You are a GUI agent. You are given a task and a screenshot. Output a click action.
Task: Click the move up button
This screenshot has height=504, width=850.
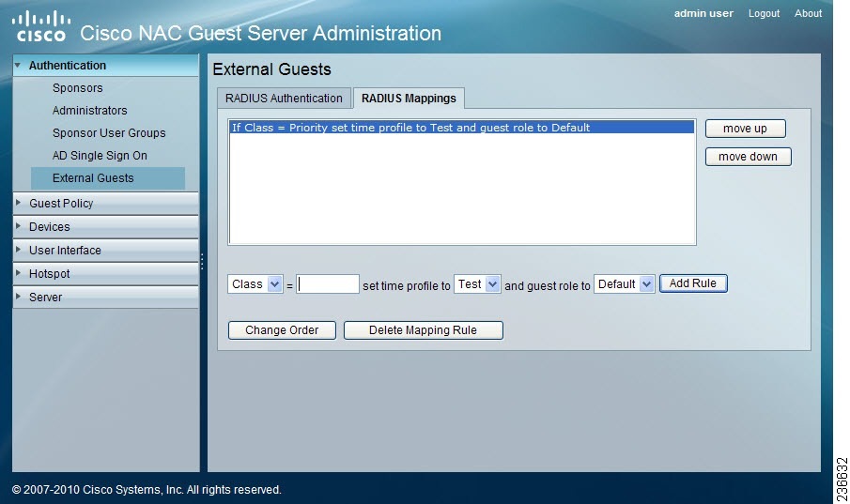(746, 129)
